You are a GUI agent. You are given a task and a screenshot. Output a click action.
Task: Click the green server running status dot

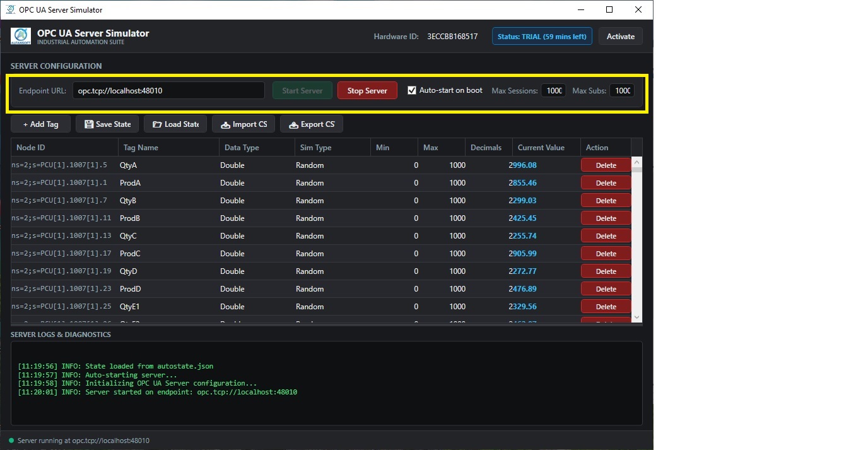coord(11,441)
